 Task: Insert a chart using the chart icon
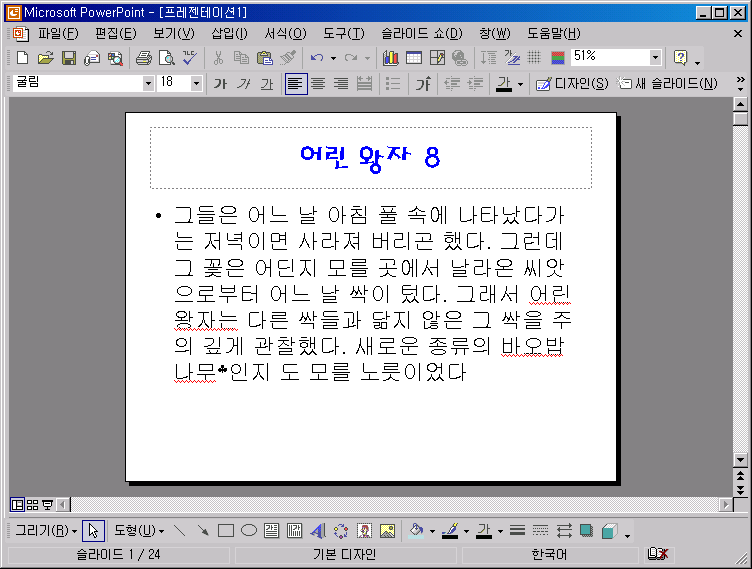click(390, 58)
